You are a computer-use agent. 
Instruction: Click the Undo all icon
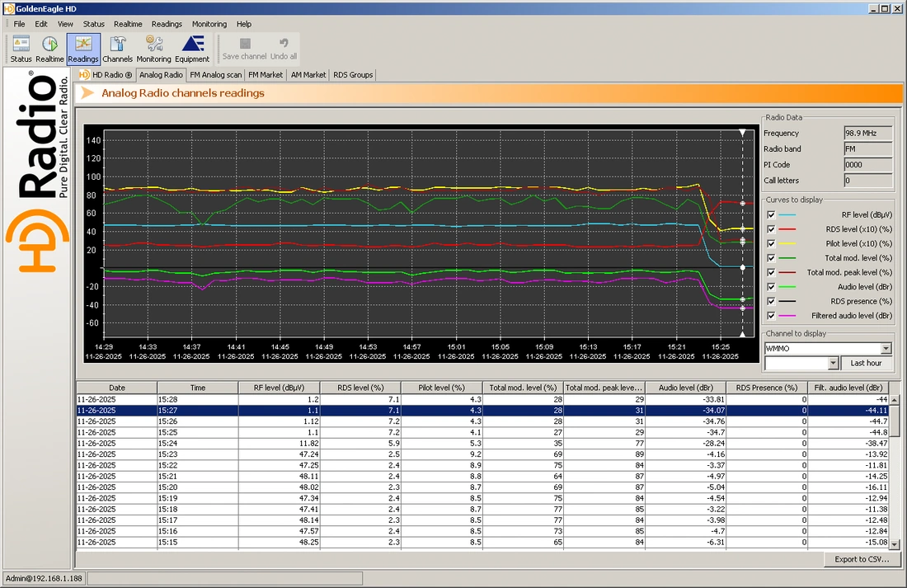tap(284, 49)
